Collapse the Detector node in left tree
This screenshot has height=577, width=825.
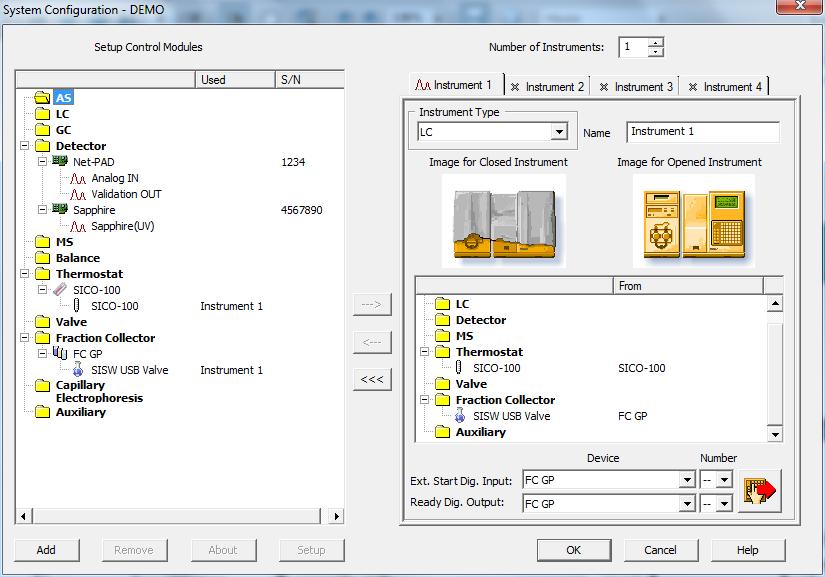tap(24, 146)
